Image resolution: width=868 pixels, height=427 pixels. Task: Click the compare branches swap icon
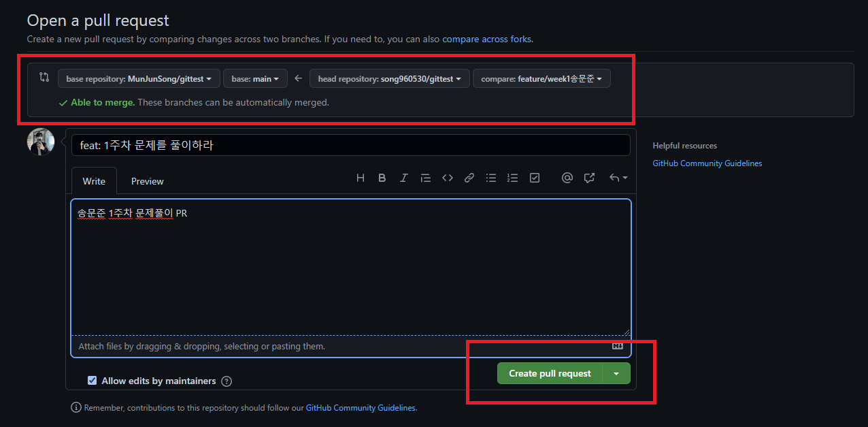[44, 78]
